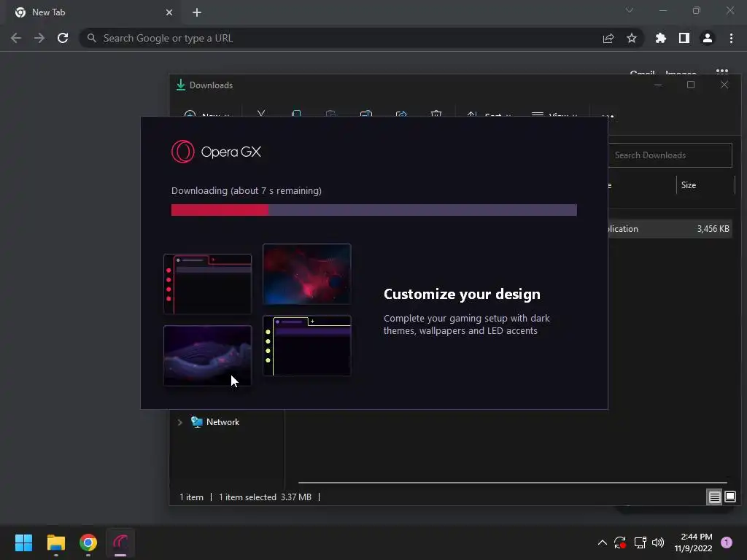Screen dimensions: 747x560
Task: Toggle the Chrome side panel icon
Action: tap(684, 38)
